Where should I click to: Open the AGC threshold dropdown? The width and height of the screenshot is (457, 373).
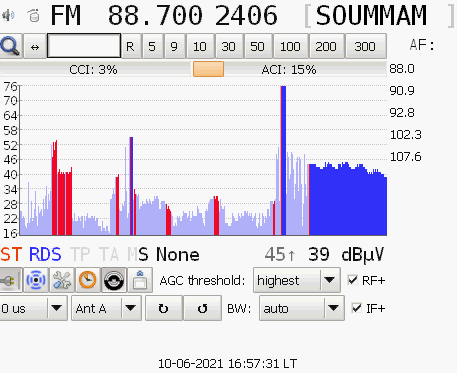pos(297,280)
